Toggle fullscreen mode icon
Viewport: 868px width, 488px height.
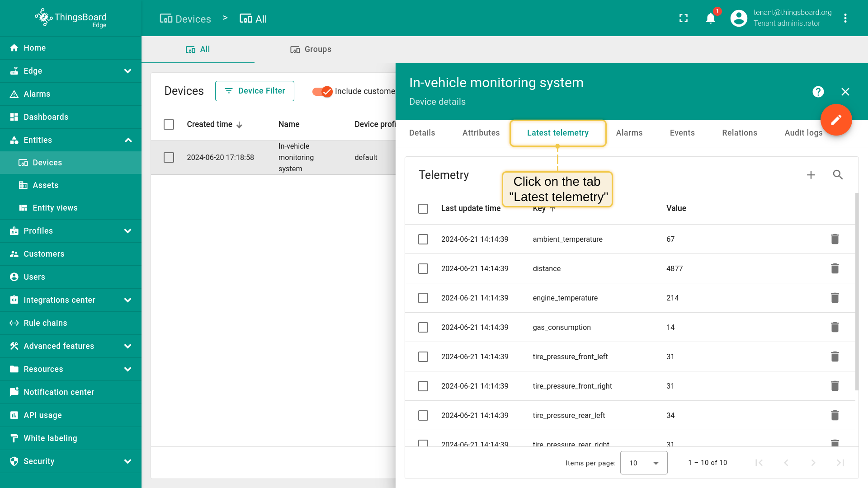click(684, 18)
